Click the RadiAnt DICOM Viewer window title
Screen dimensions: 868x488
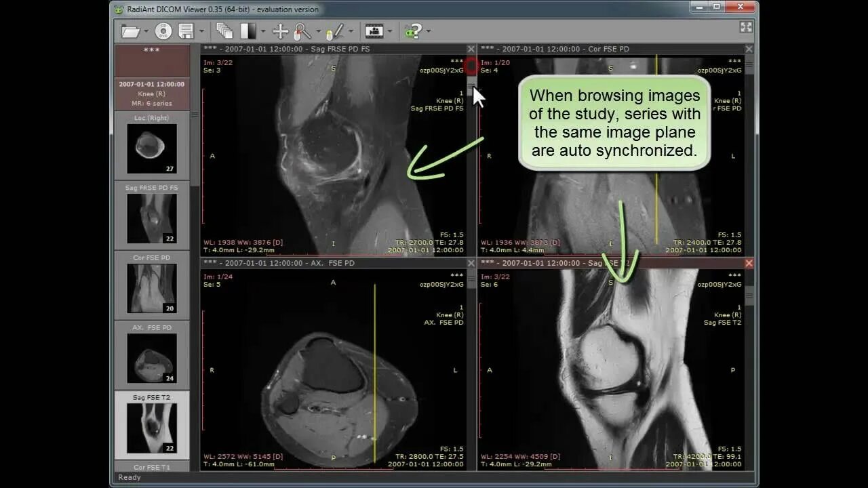click(x=222, y=9)
